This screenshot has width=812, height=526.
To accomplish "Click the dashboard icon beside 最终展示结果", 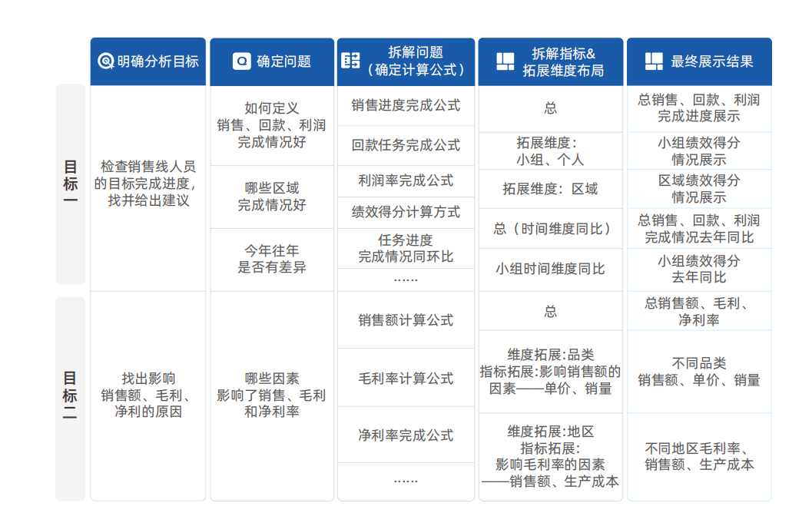I will (x=654, y=61).
